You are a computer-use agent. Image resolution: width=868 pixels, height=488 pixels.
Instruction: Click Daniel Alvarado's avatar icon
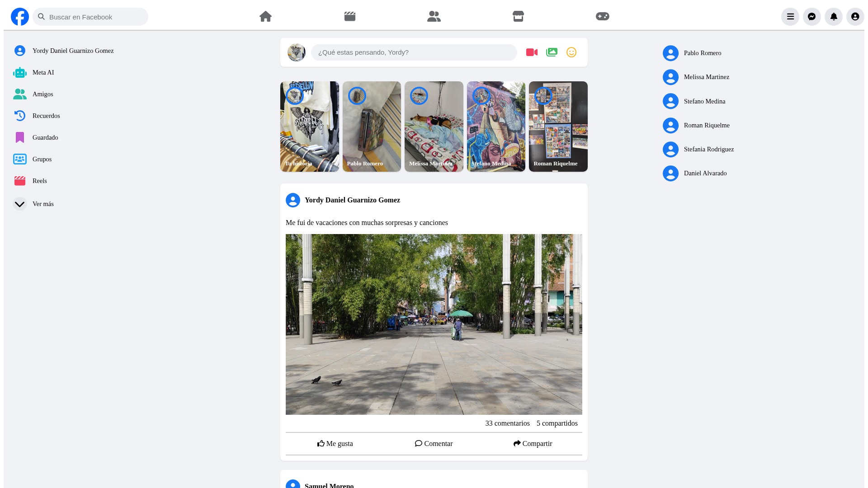click(x=670, y=173)
